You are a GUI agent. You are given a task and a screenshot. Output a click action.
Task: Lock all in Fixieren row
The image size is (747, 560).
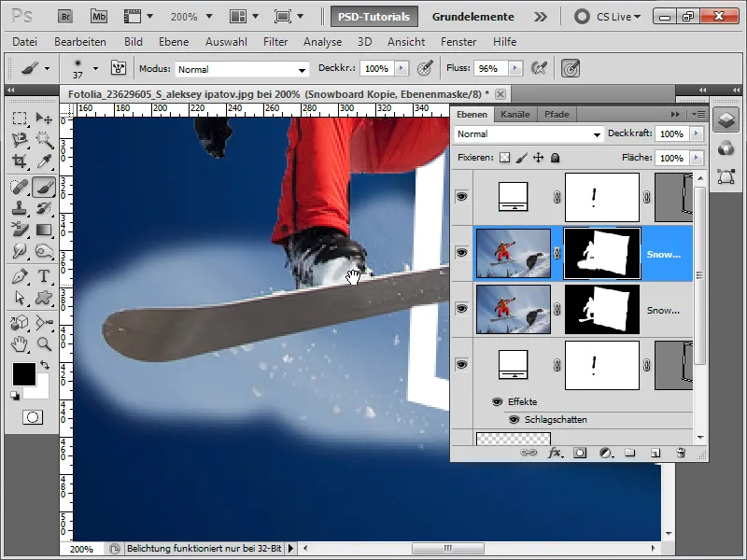pos(555,158)
